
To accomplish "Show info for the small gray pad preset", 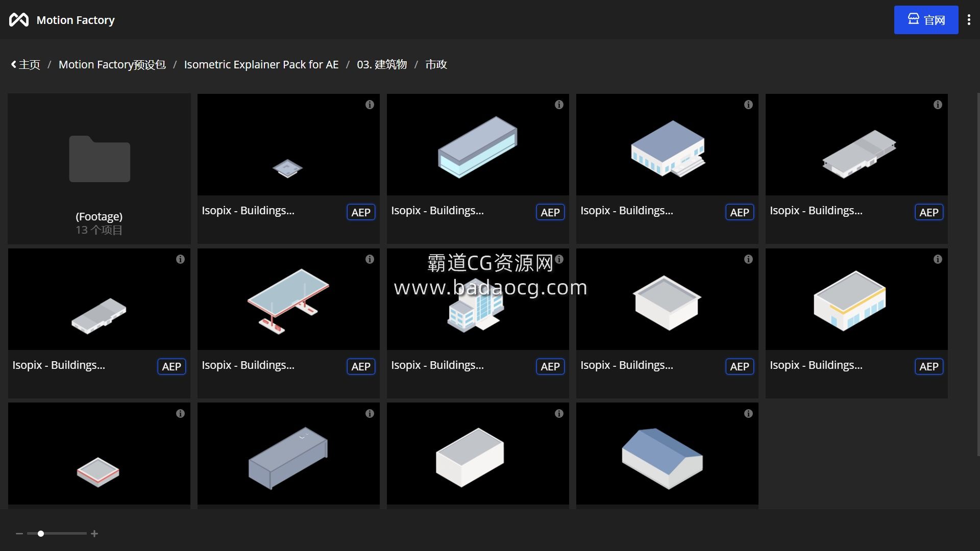I will click(370, 105).
